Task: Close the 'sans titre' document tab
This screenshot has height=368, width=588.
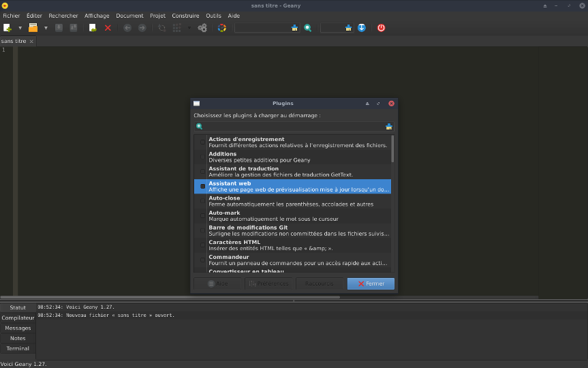Action: pos(31,42)
